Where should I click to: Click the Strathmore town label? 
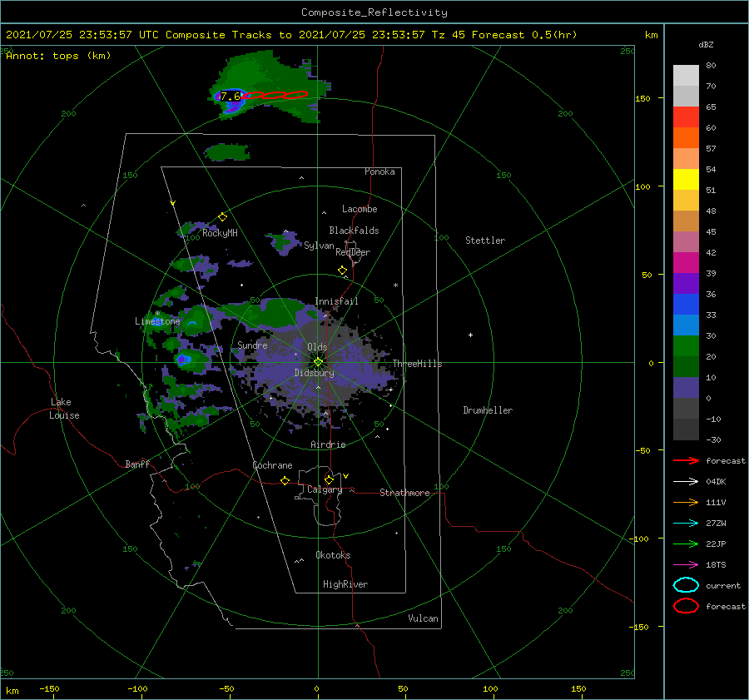coord(404,493)
